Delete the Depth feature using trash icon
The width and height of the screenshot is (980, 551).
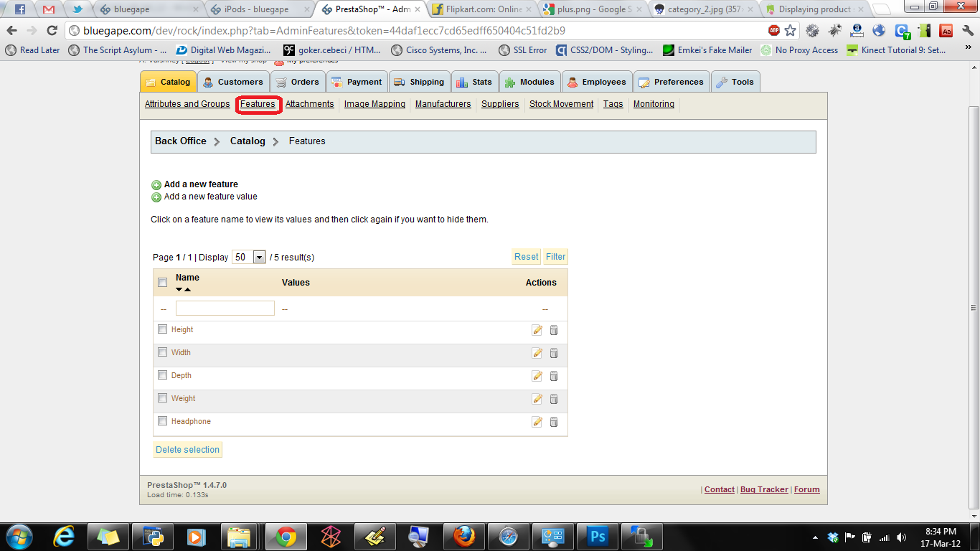tap(554, 376)
